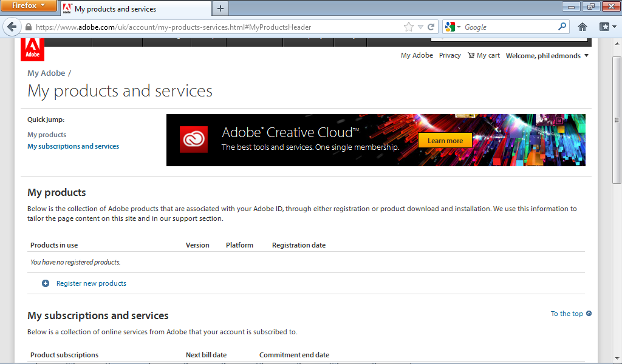Click the scrollbar down arrow
Image resolution: width=622 pixels, height=364 pixels.
pos(617,358)
